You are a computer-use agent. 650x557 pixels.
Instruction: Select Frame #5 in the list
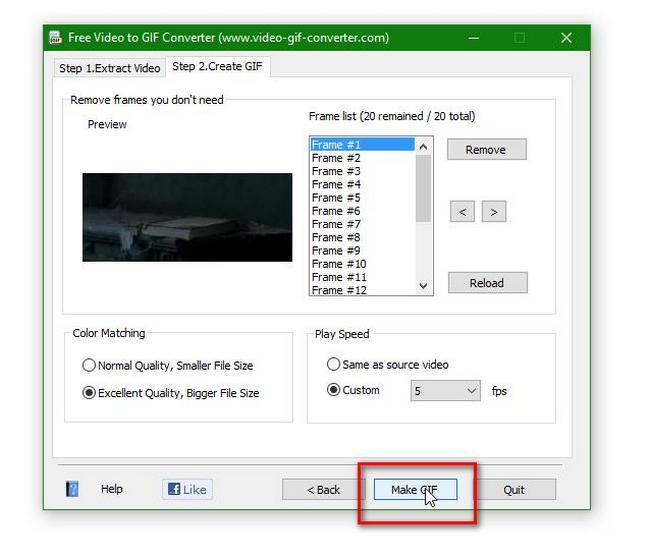pyautogui.click(x=363, y=198)
